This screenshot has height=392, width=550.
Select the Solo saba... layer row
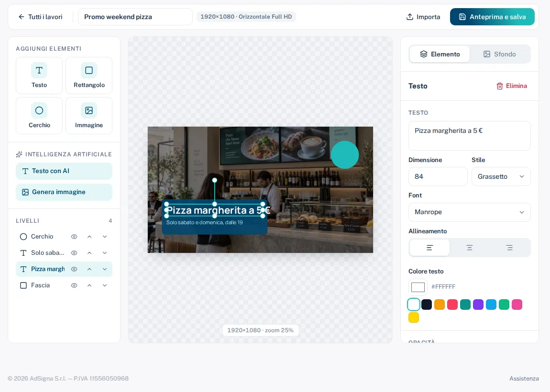[x=64, y=253]
